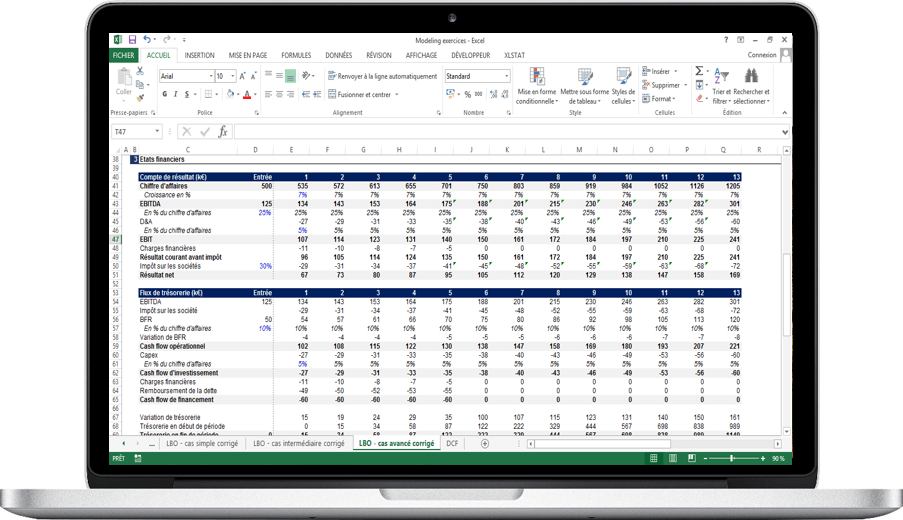The height and width of the screenshot is (520, 903).
Task: Click the zoom slider handle
Action: click(x=731, y=458)
